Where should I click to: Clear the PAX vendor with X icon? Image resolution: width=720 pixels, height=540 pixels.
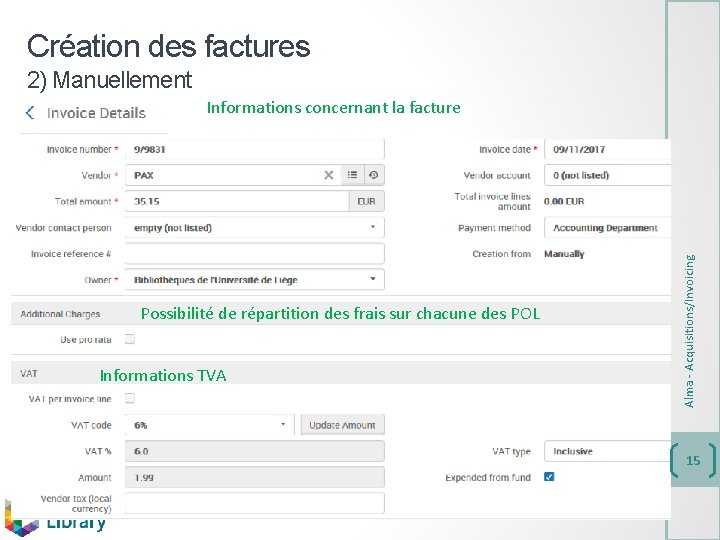click(x=329, y=175)
